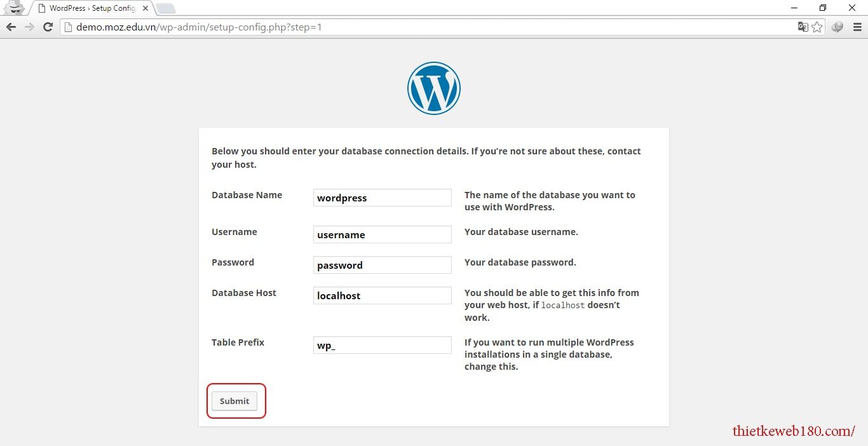Click the Table Prefix field showing wp_
Image resolution: width=868 pixels, height=446 pixels.
[x=381, y=345]
